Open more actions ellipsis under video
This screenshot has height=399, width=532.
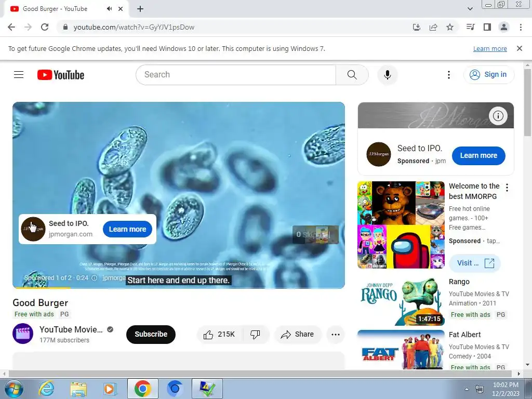coord(336,335)
